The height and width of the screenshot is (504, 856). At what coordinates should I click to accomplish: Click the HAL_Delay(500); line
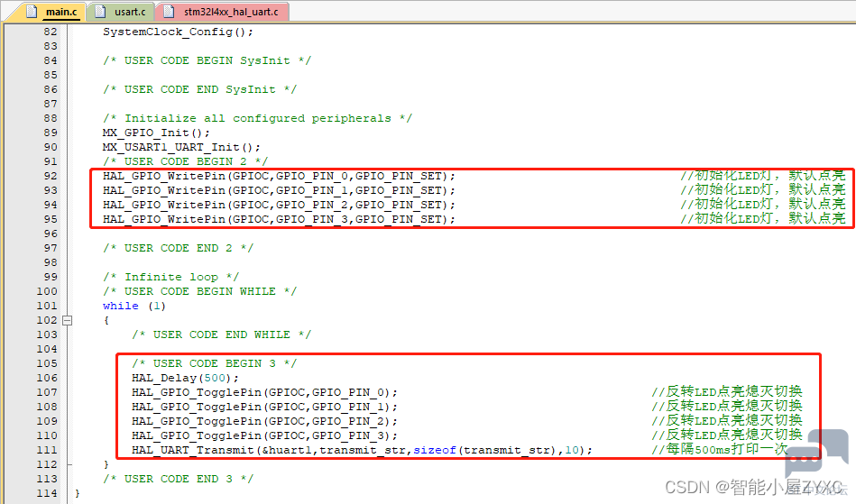(x=185, y=378)
